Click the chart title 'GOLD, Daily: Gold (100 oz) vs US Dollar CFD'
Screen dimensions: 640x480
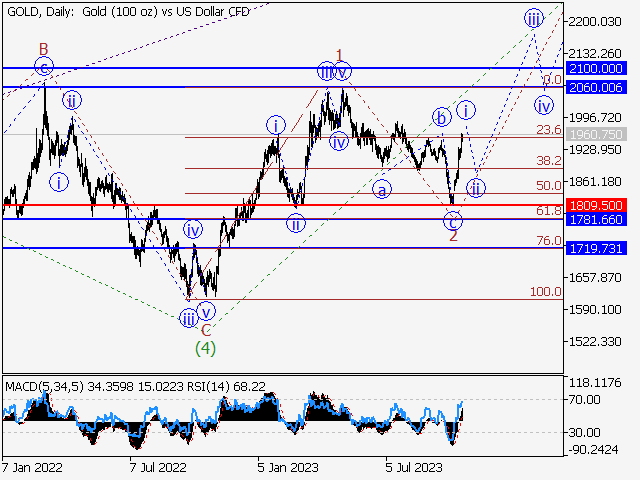tap(128, 11)
